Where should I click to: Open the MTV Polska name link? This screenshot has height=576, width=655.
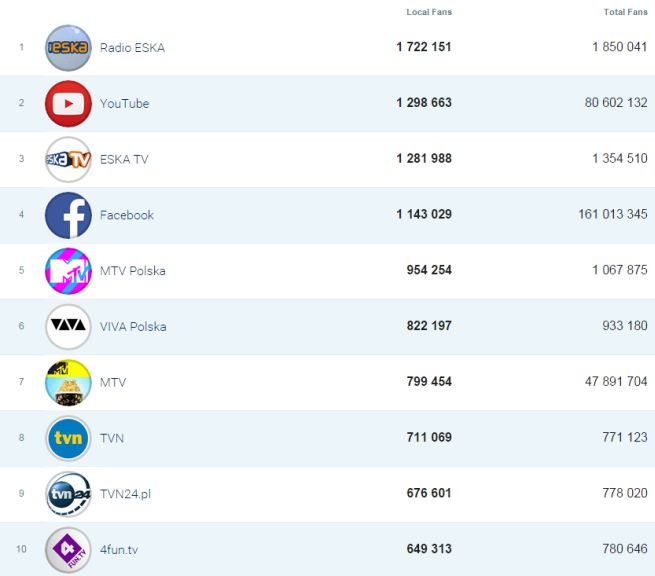(x=133, y=271)
